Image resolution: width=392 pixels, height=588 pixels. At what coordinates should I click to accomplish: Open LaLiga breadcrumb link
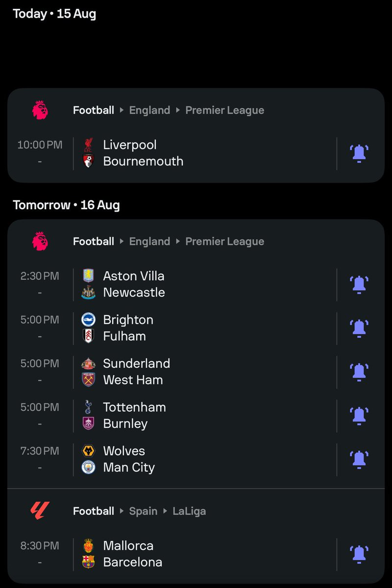click(x=189, y=511)
